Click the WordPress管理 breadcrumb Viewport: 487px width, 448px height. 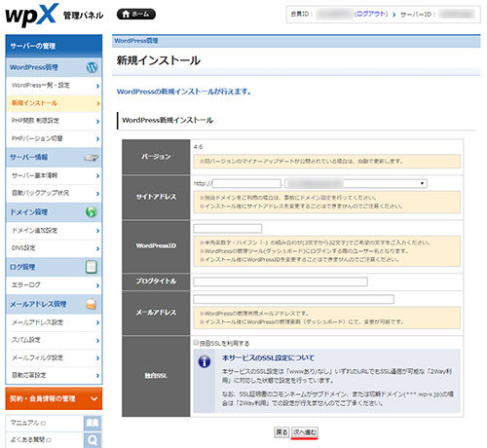[136, 41]
